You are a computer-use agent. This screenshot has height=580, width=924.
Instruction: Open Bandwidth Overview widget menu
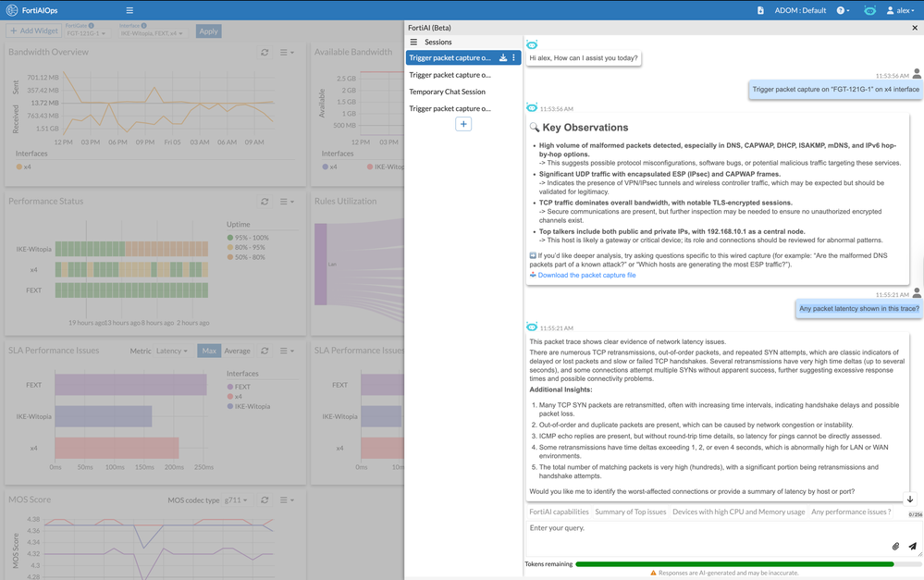coord(287,53)
